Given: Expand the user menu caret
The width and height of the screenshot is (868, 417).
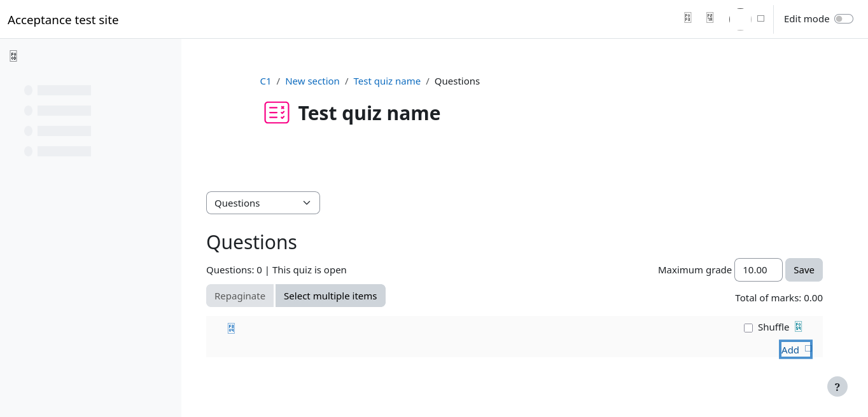Looking at the screenshot, I should (760, 19).
